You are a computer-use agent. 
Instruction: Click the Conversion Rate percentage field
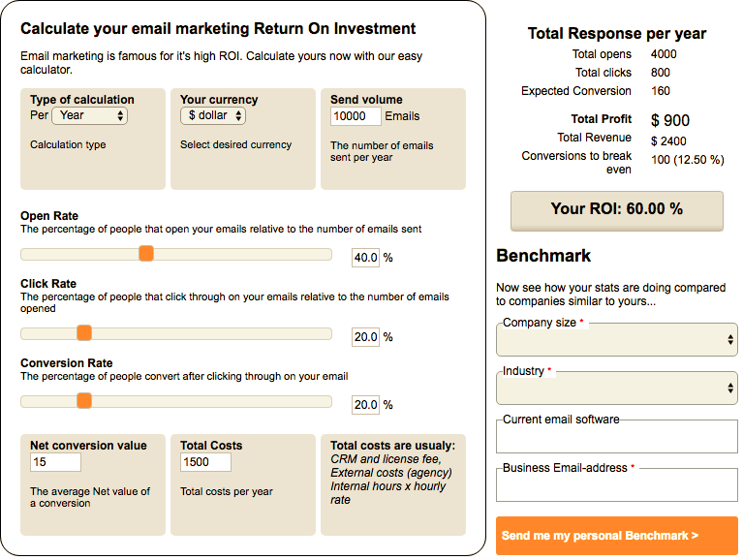click(x=365, y=405)
